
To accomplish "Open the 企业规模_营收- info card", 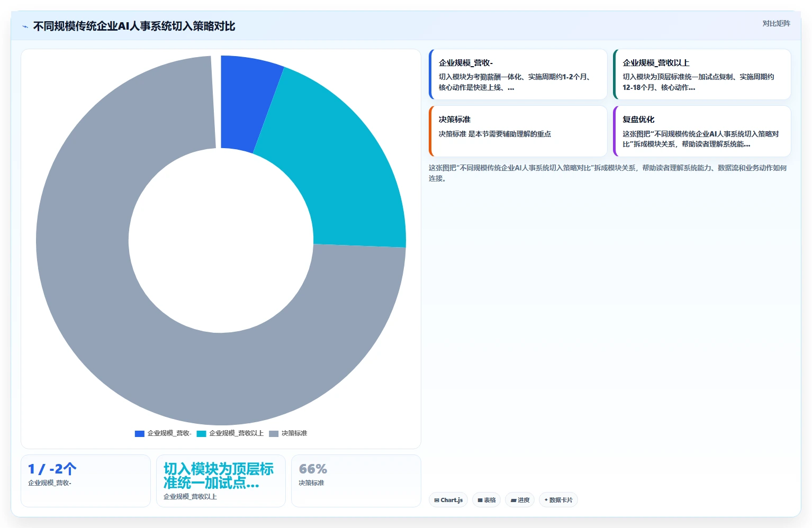I will (x=518, y=74).
